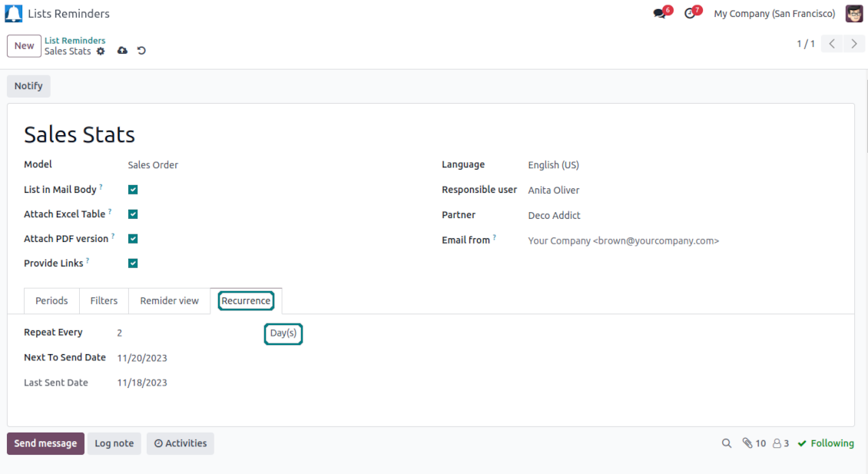This screenshot has height=474, width=868.
Task: Open the Day(s) recurrence unit dropdown
Action: (x=283, y=333)
